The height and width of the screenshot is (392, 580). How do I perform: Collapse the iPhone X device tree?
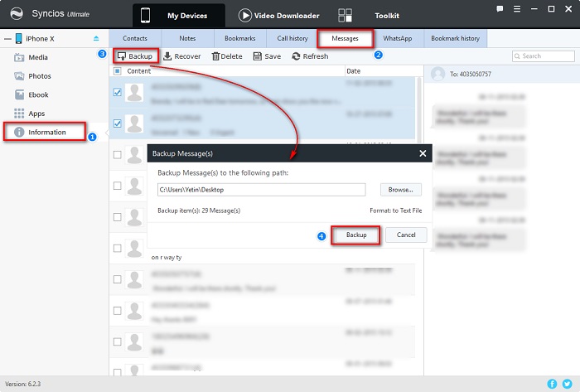point(7,38)
